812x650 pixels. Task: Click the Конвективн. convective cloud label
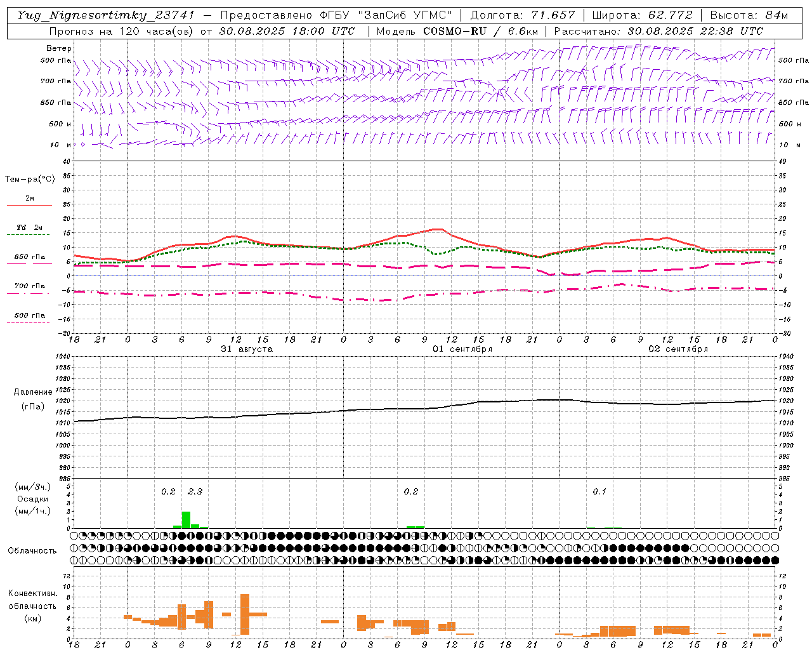tap(32, 594)
